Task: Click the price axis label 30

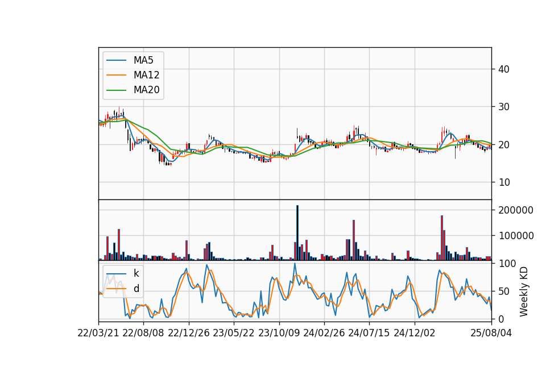Action: coord(504,107)
